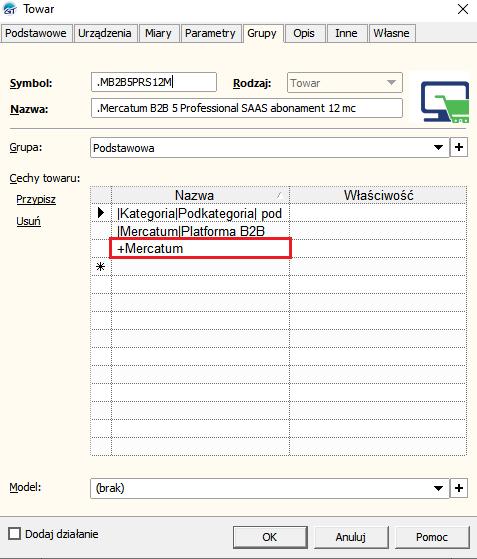Screen dimensions: 477x559
Task: Click sort arrow in Nazwa column header
Action: tap(280, 195)
